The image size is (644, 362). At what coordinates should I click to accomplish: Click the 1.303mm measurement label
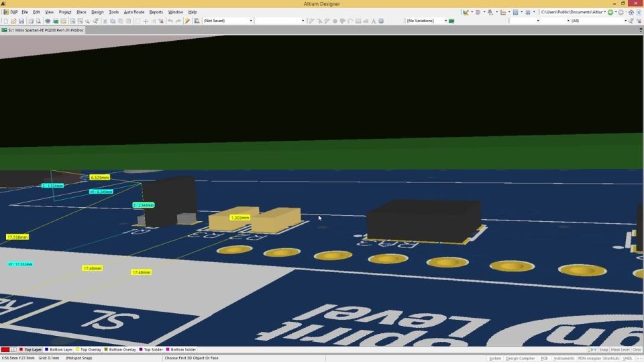point(240,217)
